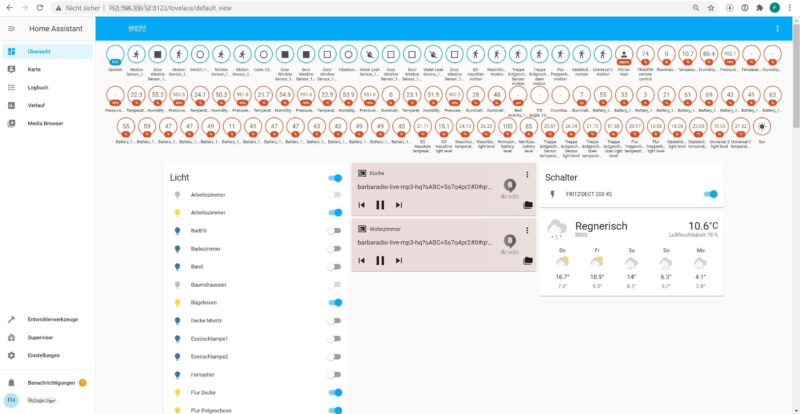Enable the Badezimmer light toggle
The width and height of the screenshot is (800, 414).
pyautogui.click(x=335, y=248)
